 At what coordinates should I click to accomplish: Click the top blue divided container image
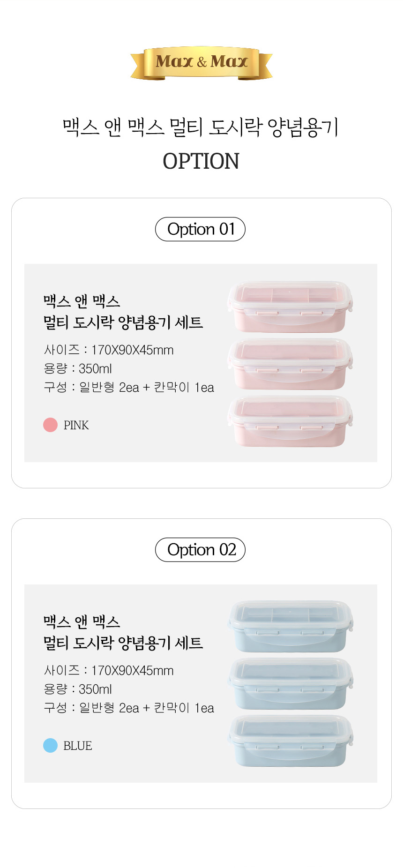290,627
